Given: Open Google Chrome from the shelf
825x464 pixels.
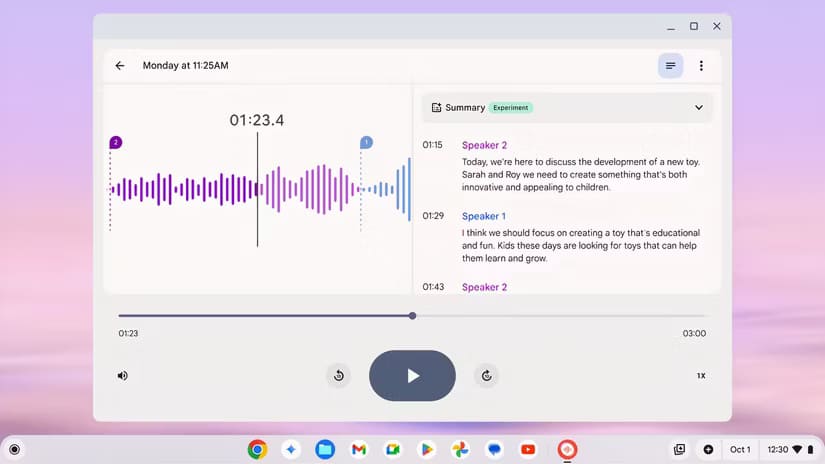Looking at the screenshot, I should tap(257, 450).
